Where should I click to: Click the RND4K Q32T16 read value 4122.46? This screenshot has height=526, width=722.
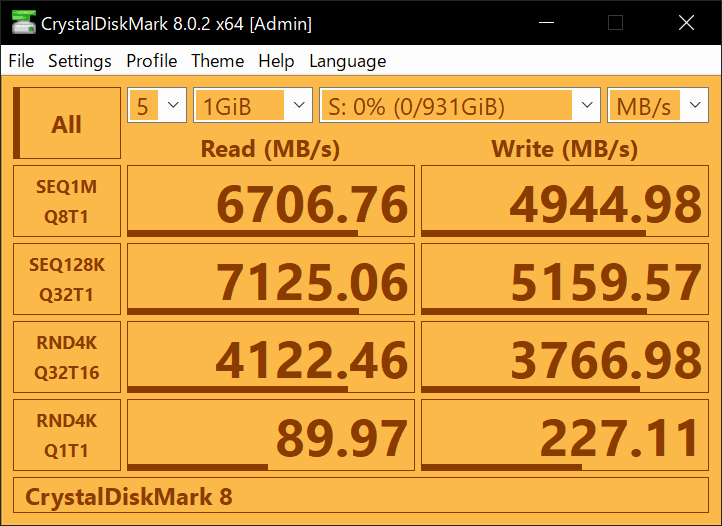click(271, 357)
